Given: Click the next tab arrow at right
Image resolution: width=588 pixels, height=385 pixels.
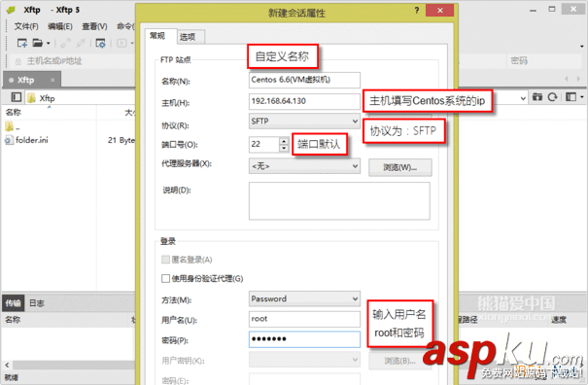Looking at the screenshot, I should tap(578, 79).
